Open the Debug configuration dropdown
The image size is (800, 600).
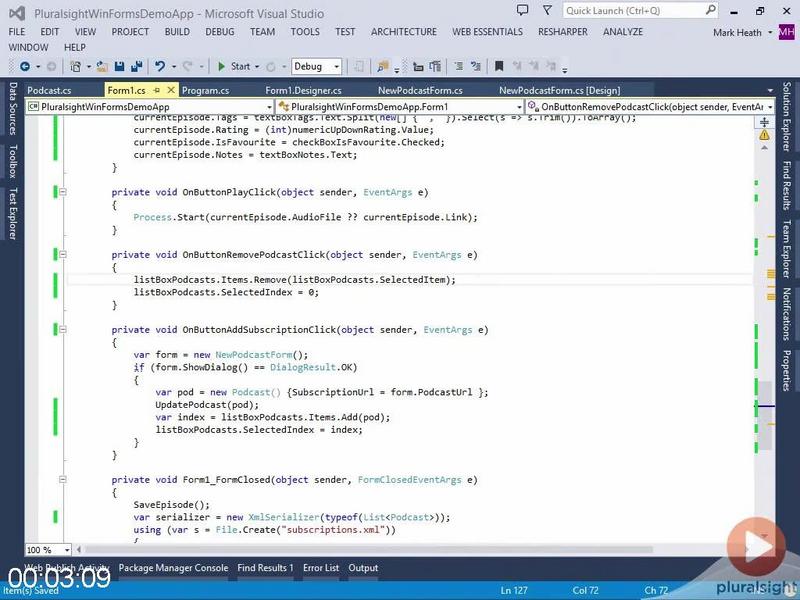[x=316, y=66]
